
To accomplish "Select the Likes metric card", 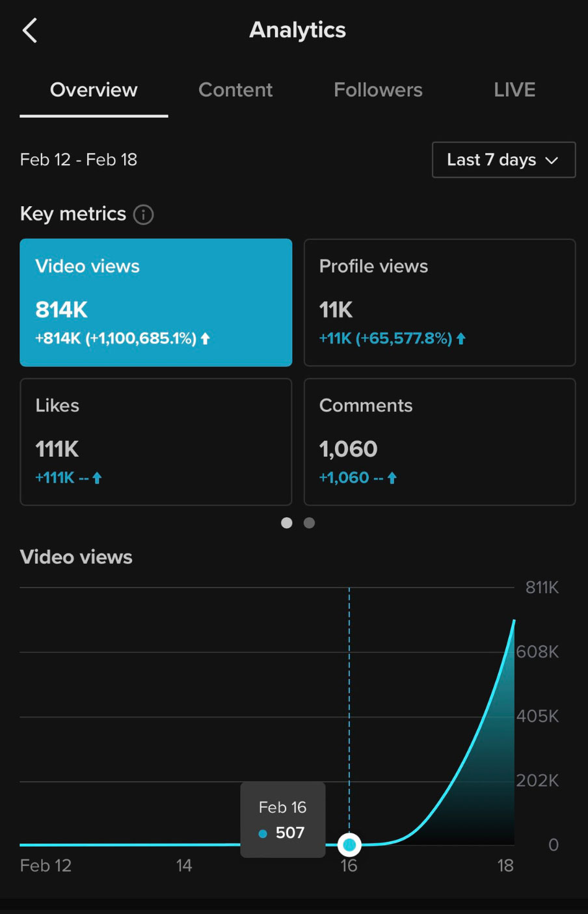I will pyautogui.click(x=156, y=442).
